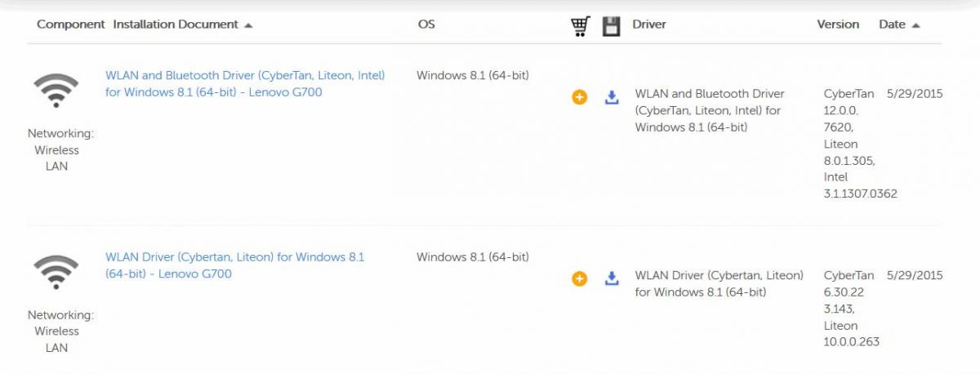
Task: Click the Driver column header
Action: coord(649,24)
